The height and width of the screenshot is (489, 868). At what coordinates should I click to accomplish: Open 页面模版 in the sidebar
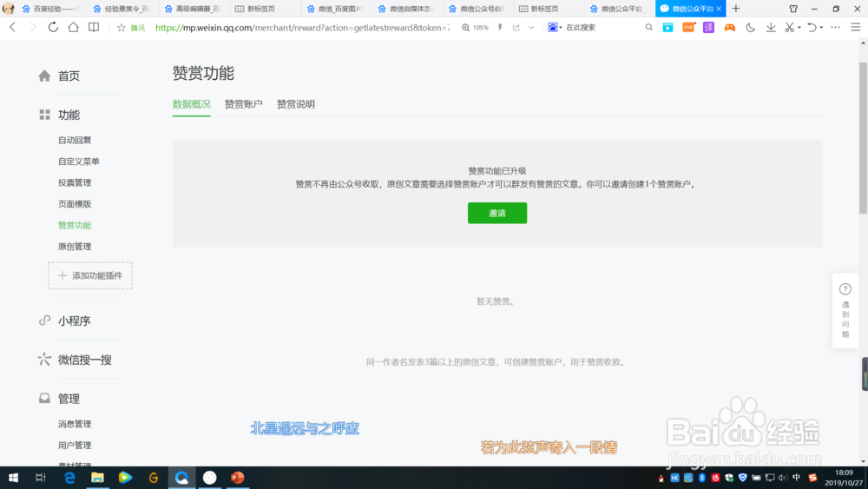[x=75, y=204]
